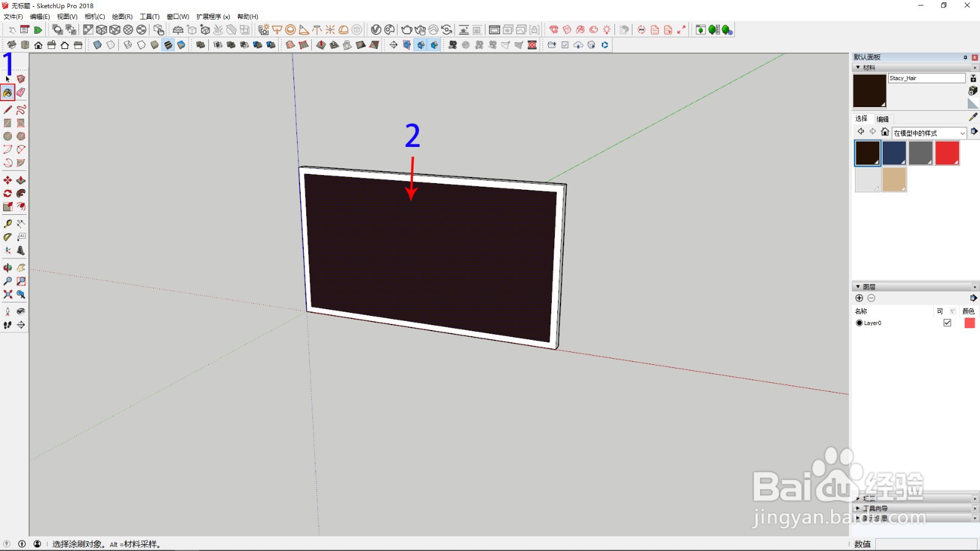980x551 pixels.
Task: Toggle Shaded With Textures style
Action: (168, 45)
